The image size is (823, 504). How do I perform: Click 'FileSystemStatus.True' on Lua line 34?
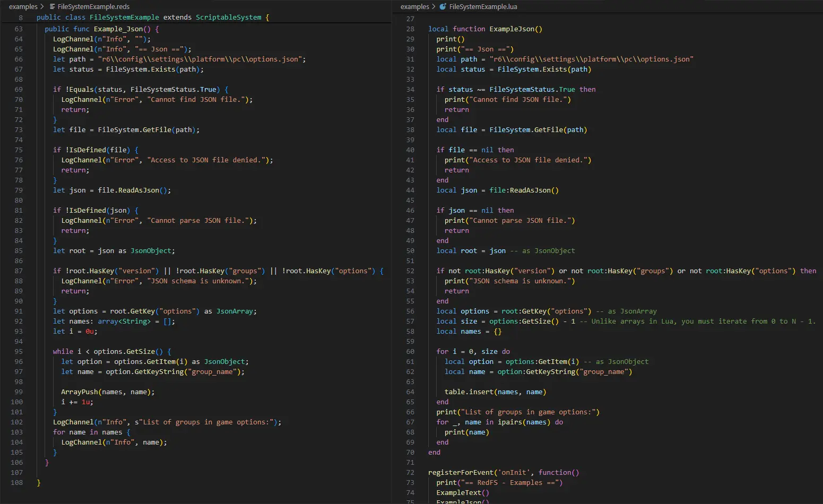point(532,90)
